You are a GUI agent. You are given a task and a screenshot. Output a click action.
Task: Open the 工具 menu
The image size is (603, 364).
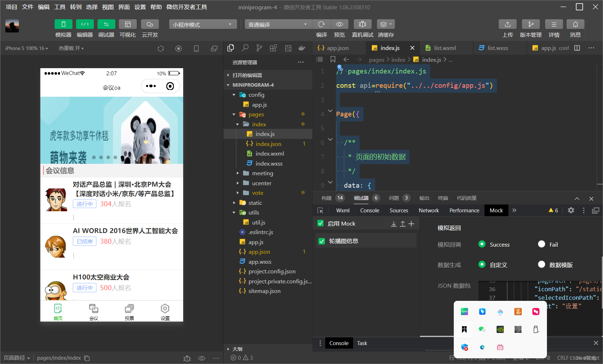coord(60,7)
